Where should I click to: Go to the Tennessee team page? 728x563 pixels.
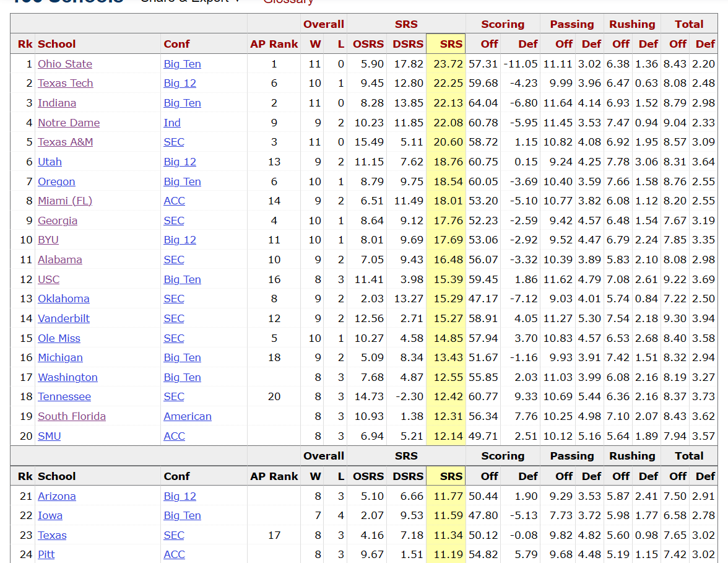pos(64,396)
